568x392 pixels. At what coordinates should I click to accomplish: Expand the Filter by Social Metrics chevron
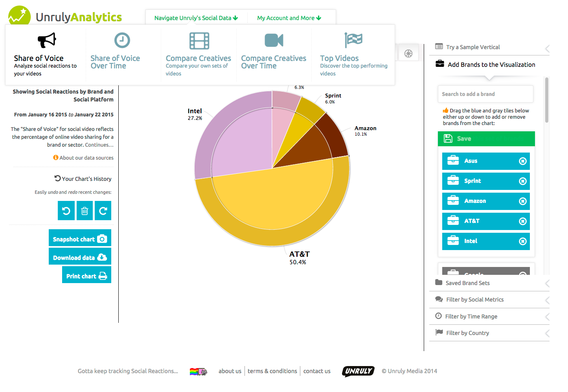(x=547, y=301)
